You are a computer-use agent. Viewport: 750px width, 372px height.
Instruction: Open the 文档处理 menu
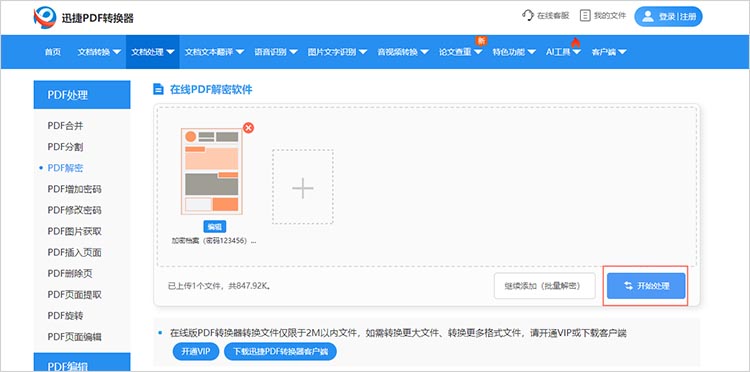pyautogui.click(x=153, y=52)
